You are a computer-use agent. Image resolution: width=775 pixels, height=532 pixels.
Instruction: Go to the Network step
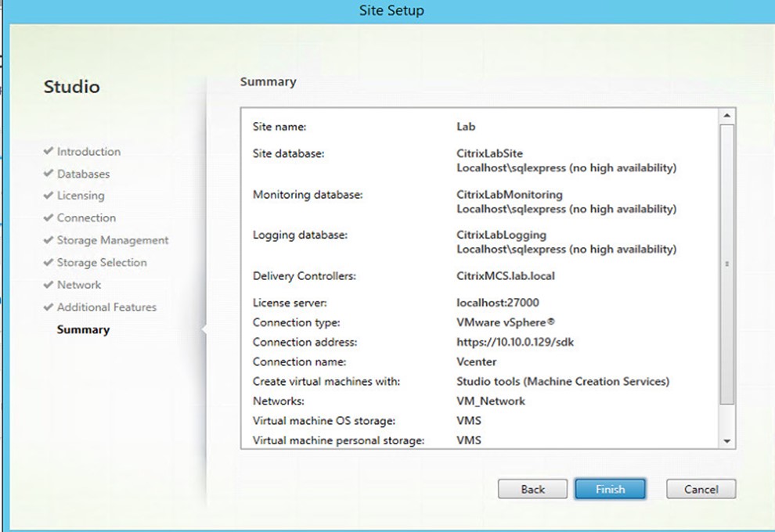[78, 285]
